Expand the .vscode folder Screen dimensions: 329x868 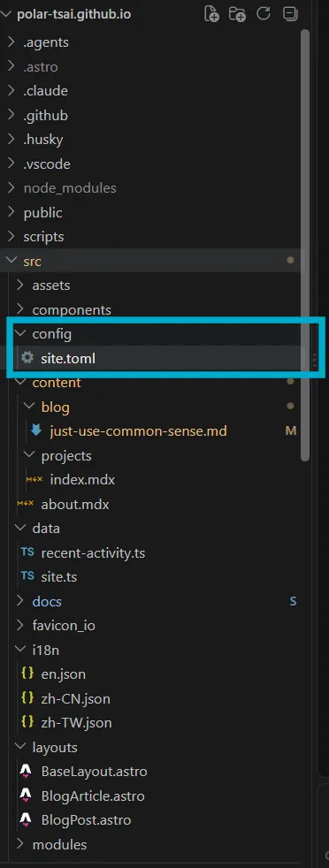(x=11, y=164)
